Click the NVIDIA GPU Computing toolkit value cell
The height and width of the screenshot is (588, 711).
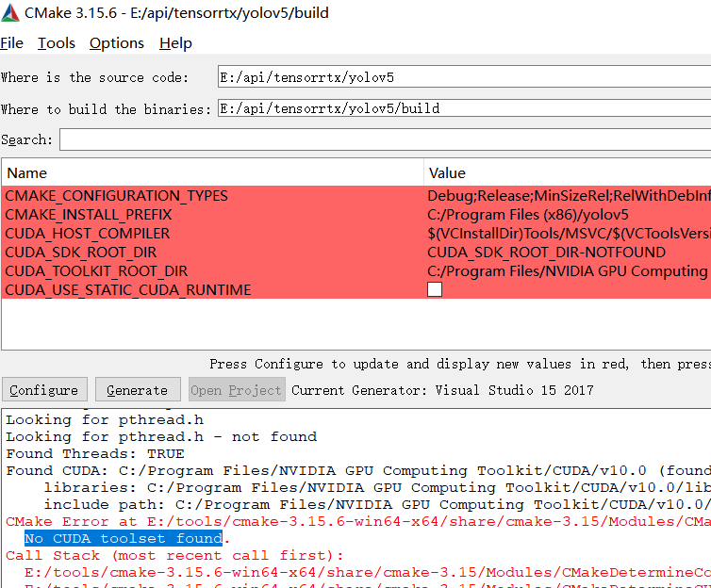click(x=568, y=270)
